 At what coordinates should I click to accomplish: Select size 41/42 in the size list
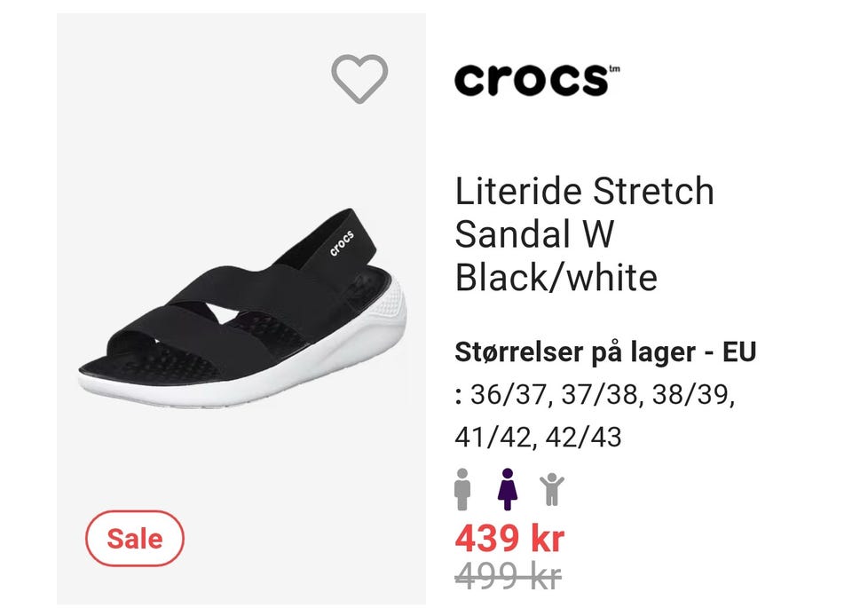pyautogui.click(x=493, y=438)
